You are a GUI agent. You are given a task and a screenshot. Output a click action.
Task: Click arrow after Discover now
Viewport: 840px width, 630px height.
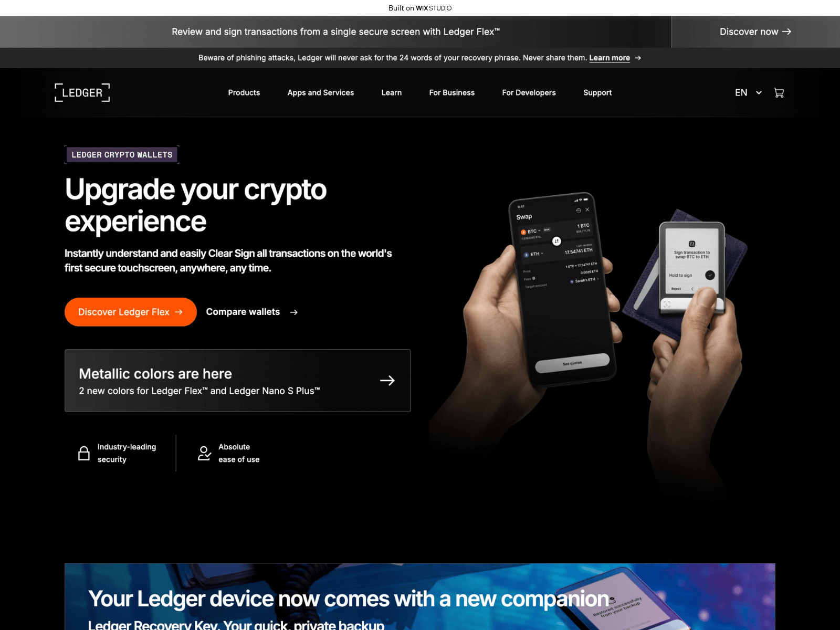coord(786,31)
